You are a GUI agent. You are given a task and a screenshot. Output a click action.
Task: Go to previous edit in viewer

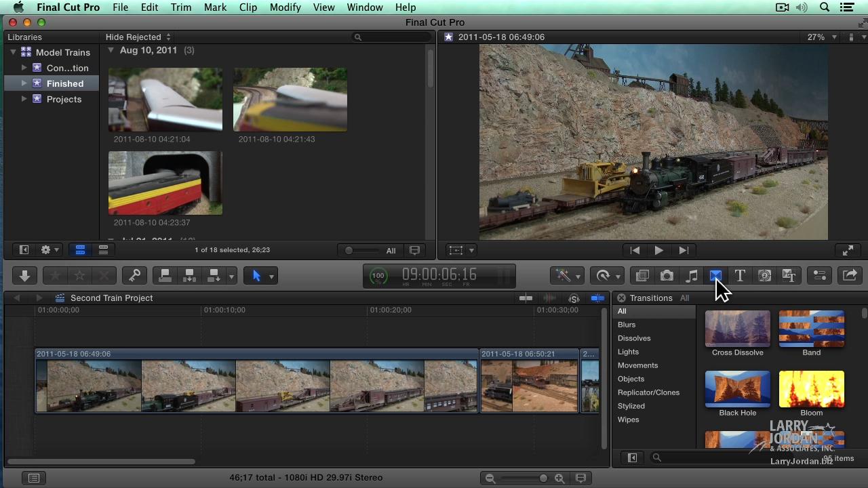[635, 250]
